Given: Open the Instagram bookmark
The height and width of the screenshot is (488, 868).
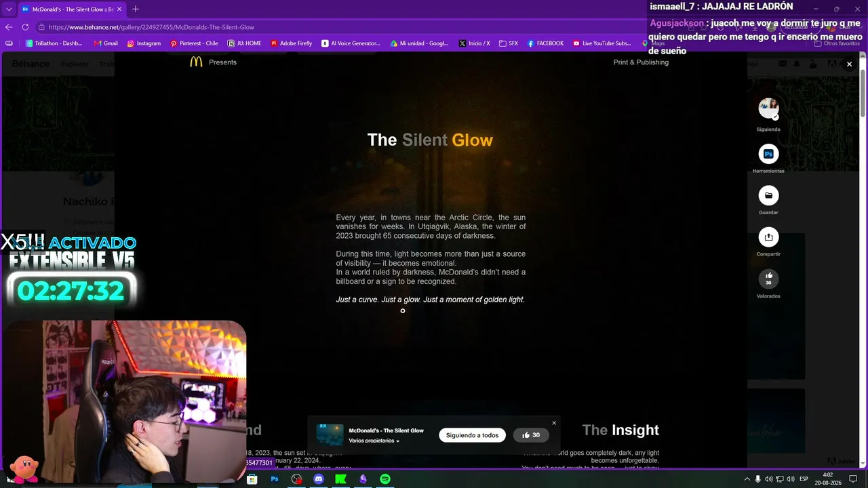Looking at the screenshot, I should tap(144, 43).
